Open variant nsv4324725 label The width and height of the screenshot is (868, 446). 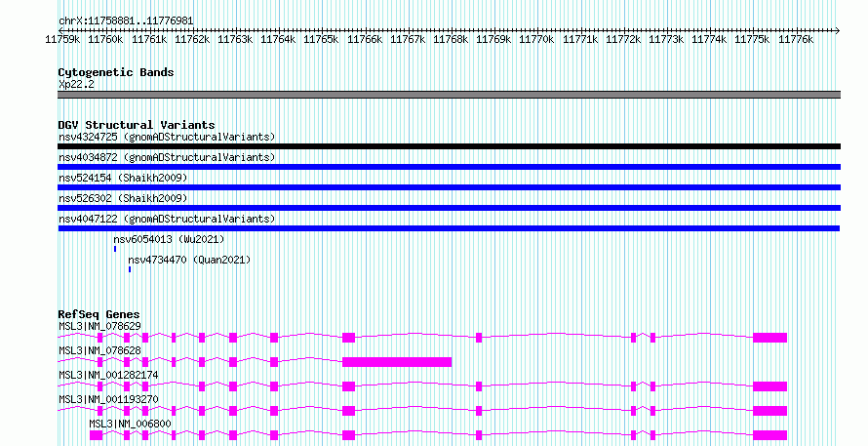click(167, 137)
